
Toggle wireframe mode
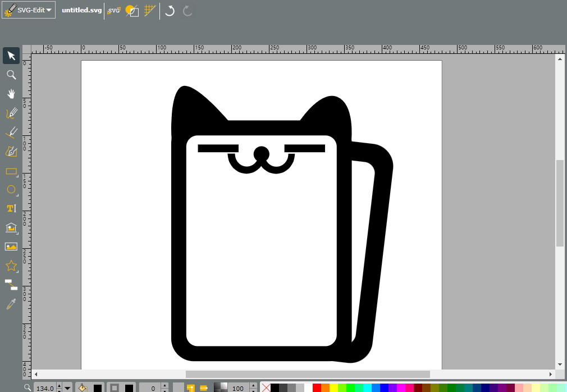coord(132,11)
